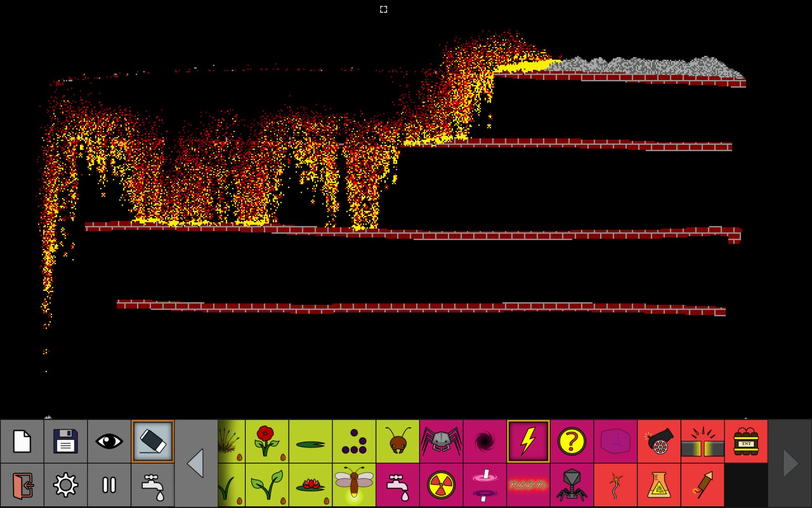Select the black hole element
Screen dimensions: 812x508
pos(484,441)
